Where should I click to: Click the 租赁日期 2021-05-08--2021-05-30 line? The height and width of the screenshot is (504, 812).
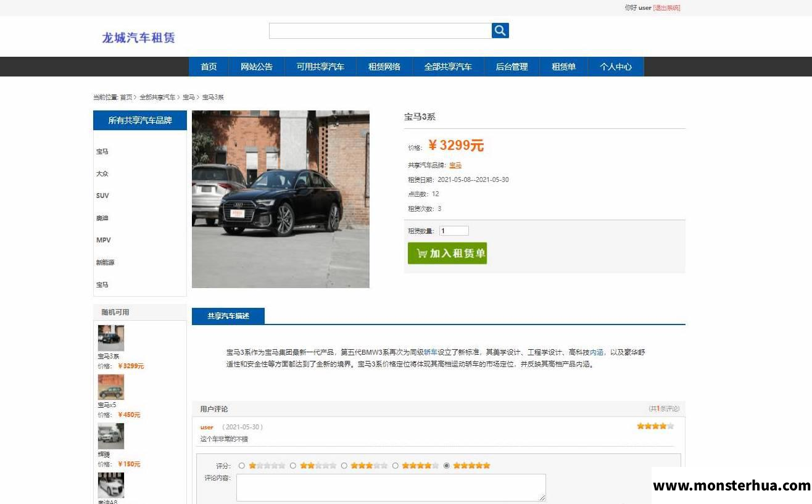[x=458, y=180]
